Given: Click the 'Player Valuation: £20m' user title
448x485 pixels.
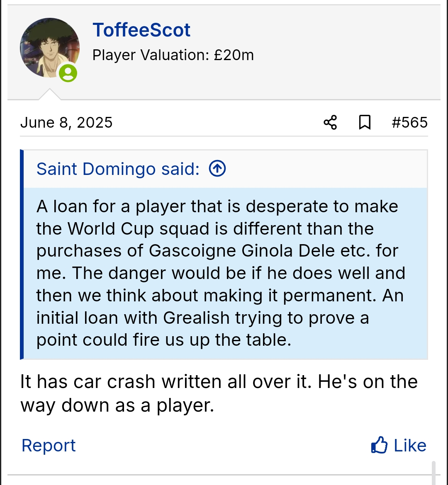Looking at the screenshot, I should pyautogui.click(x=173, y=55).
